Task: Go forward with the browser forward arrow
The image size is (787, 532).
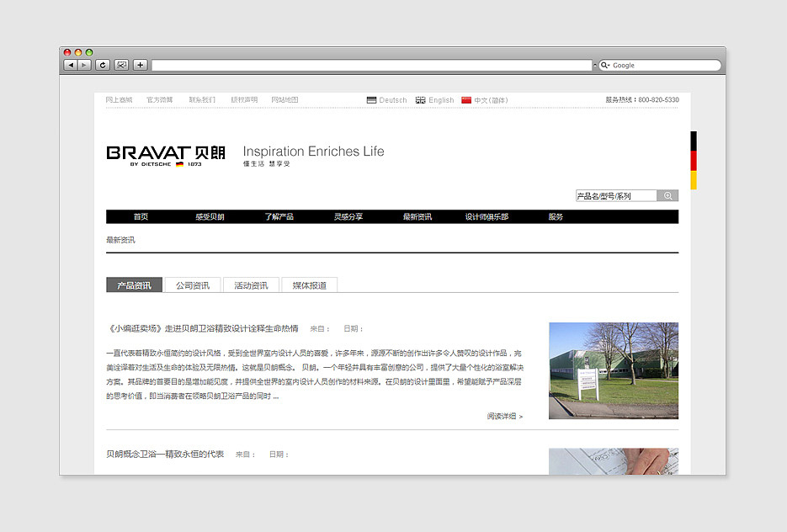Action: coord(84,65)
